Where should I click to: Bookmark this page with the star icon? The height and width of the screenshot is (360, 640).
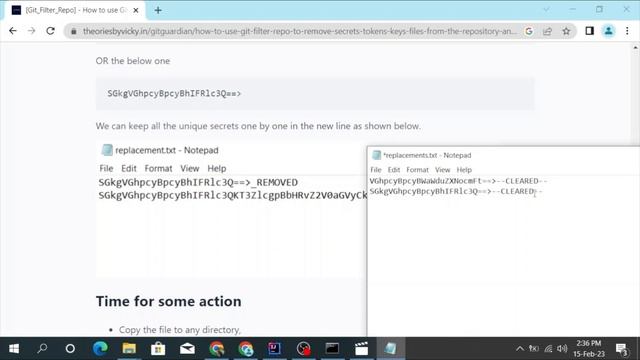(566, 31)
